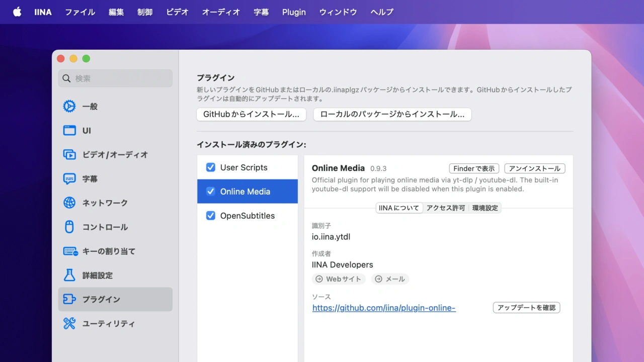This screenshot has height=362, width=644.
Task: Open the ビデオ/オーディオ settings icon
Action: tap(69, 155)
